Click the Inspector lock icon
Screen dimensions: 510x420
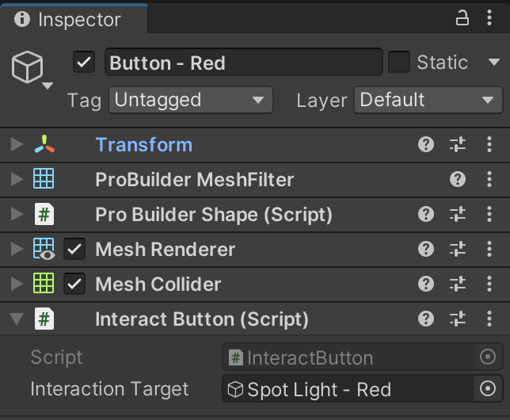(462, 18)
